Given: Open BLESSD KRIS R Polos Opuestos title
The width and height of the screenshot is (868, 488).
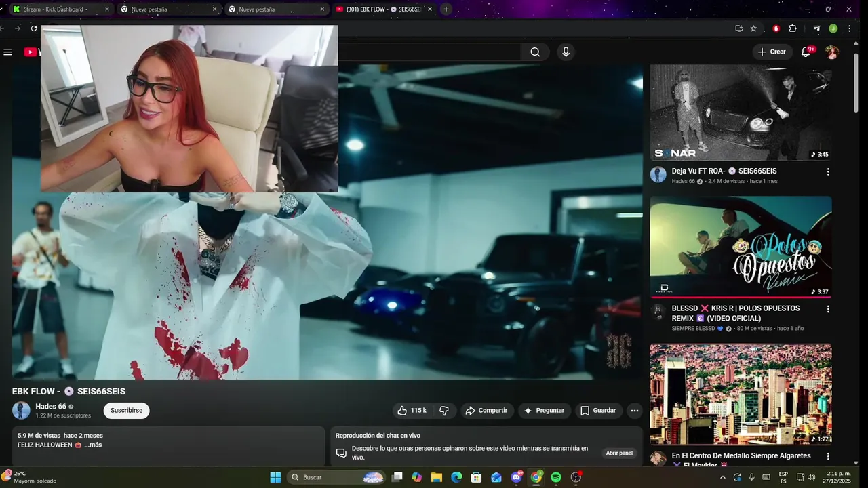Looking at the screenshot, I should pyautogui.click(x=736, y=313).
